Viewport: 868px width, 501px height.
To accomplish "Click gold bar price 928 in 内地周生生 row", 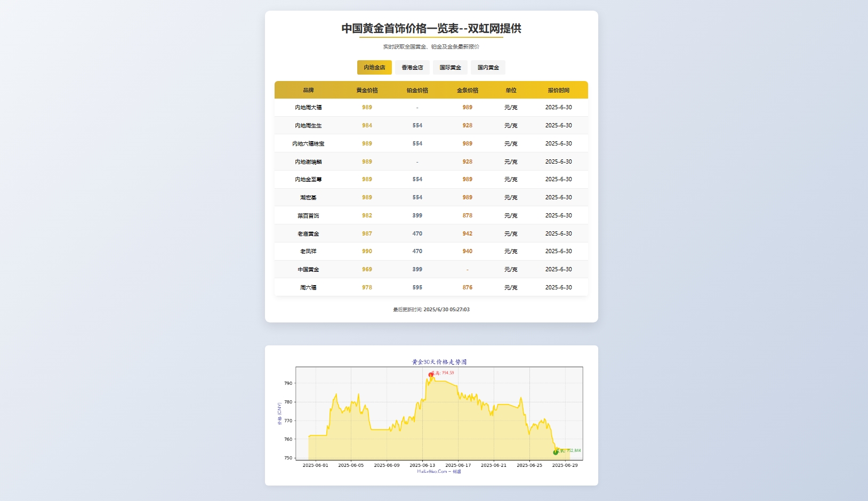I will 467,126.
